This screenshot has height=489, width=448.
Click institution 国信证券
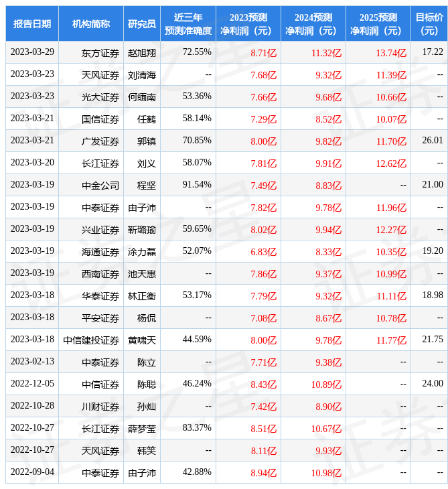100,119
